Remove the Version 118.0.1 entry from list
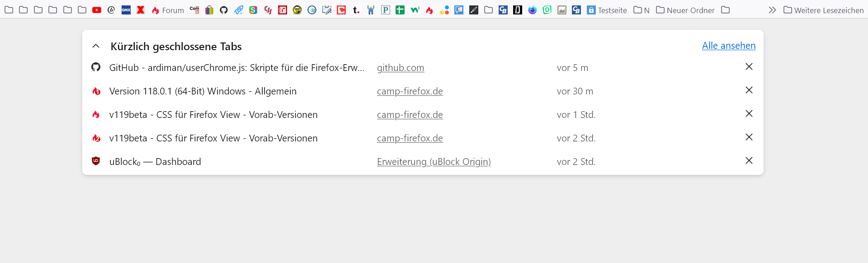This screenshot has height=263, width=868. (749, 90)
